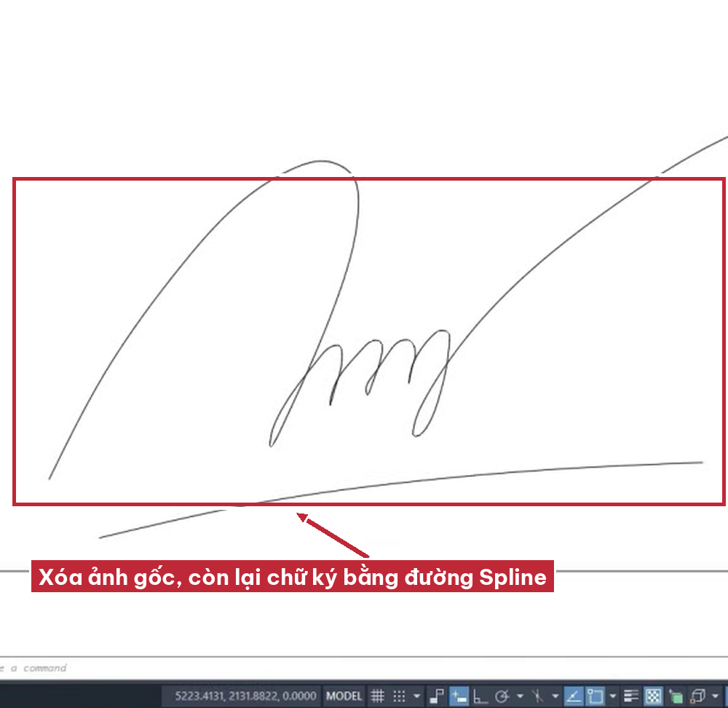Toggle transparency display icon
728x708 pixels.
click(x=653, y=696)
